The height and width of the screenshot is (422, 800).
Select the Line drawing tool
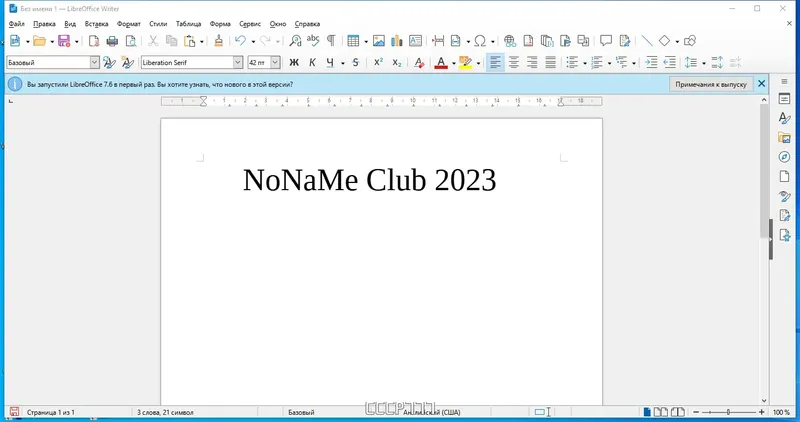click(x=646, y=41)
